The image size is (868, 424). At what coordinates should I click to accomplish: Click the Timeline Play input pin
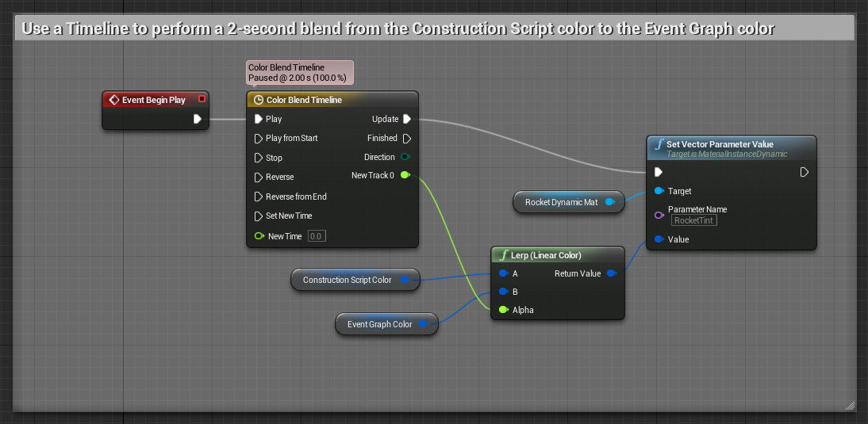(x=259, y=120)
